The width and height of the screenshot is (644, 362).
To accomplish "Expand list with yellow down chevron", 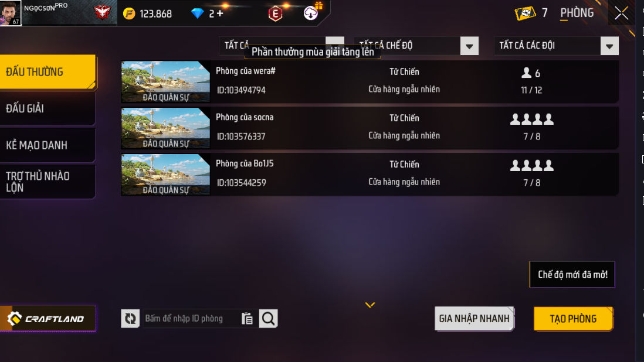I will pos(370,305).
